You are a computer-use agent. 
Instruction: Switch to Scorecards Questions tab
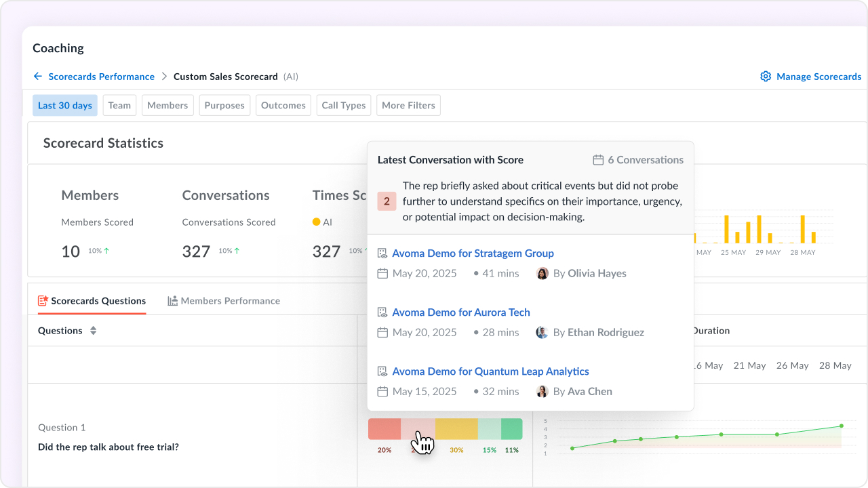click(x=92, y=301)
